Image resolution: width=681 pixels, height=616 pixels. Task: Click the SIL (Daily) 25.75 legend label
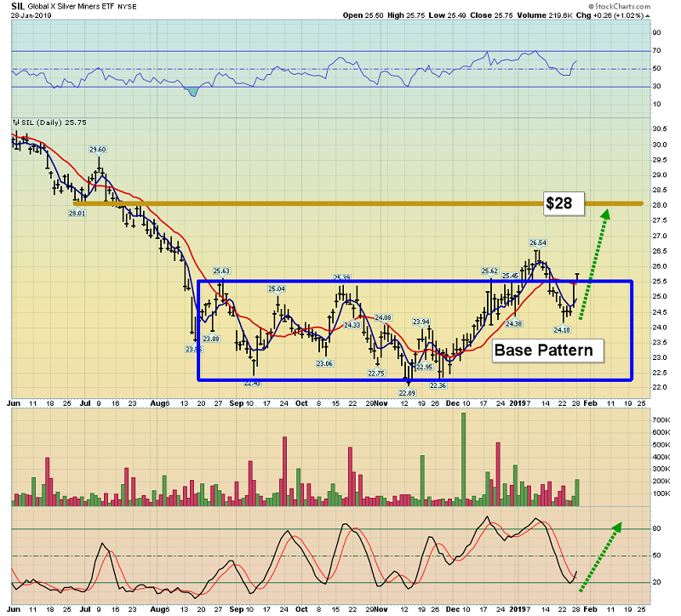54,123
